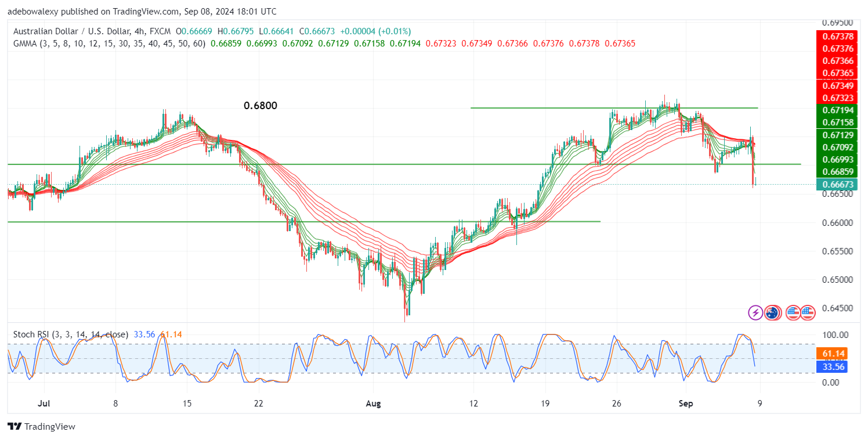This screenshot has width=868, height=439.
Task: Click the 26 date label on the time axis
Action: 617,403
